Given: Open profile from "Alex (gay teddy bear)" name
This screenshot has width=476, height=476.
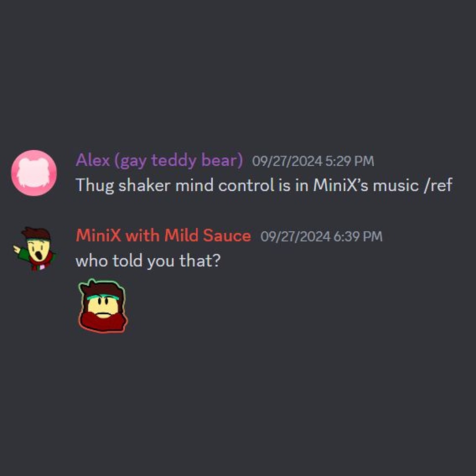Looking at the screenshot, I should (159, 160).
